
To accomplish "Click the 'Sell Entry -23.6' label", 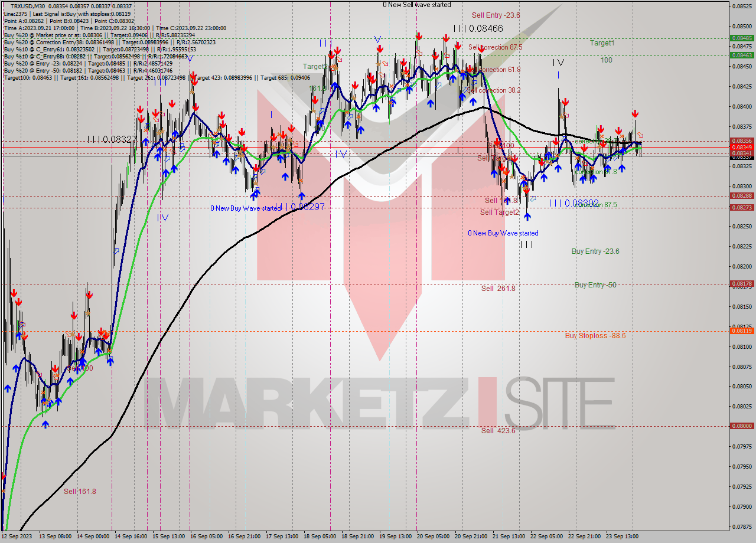I will tap(496, 15).
